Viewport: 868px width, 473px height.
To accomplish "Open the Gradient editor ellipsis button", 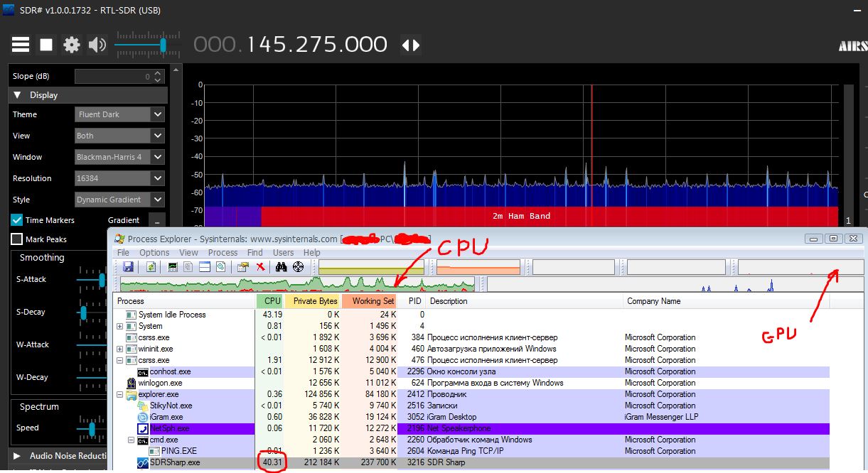I will coord(157,221).
